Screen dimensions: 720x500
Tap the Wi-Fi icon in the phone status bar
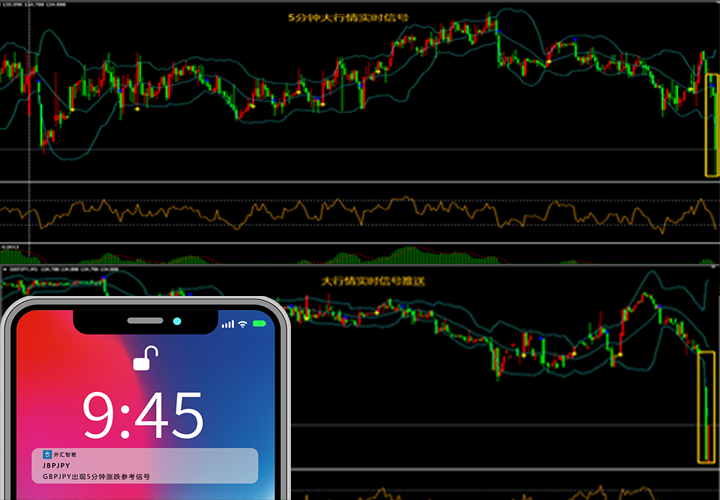click(242, 324)
